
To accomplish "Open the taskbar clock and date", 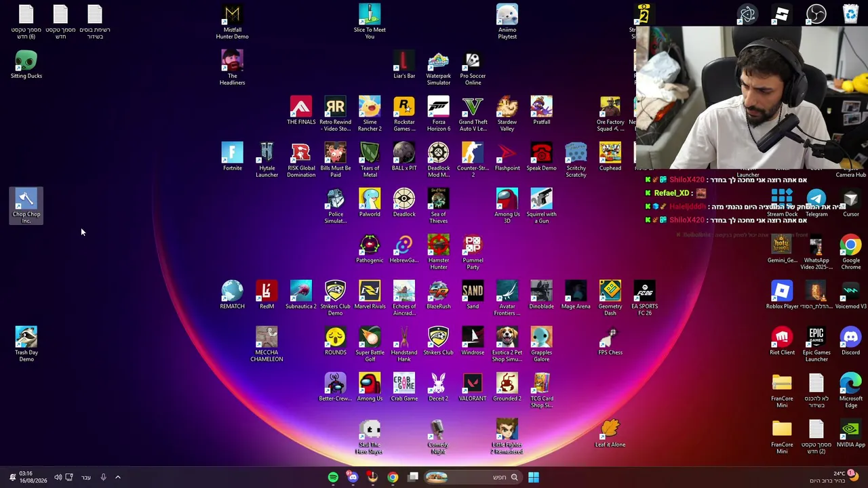I will 33,477.
